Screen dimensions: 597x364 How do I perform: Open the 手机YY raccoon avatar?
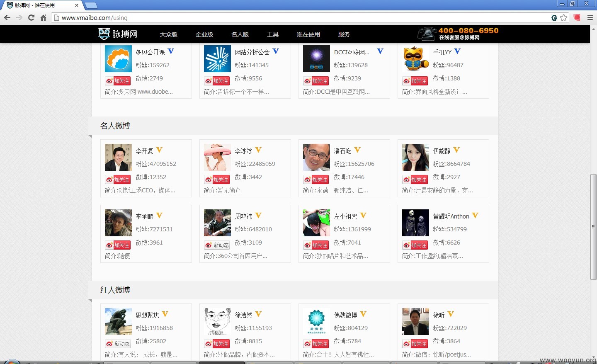415,58
